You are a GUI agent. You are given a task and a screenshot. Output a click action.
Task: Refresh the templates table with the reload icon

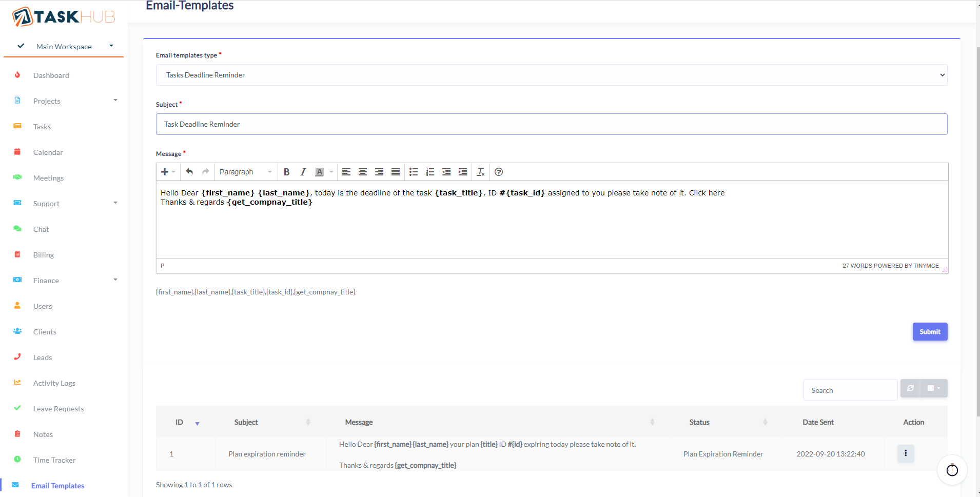point(911,388)
